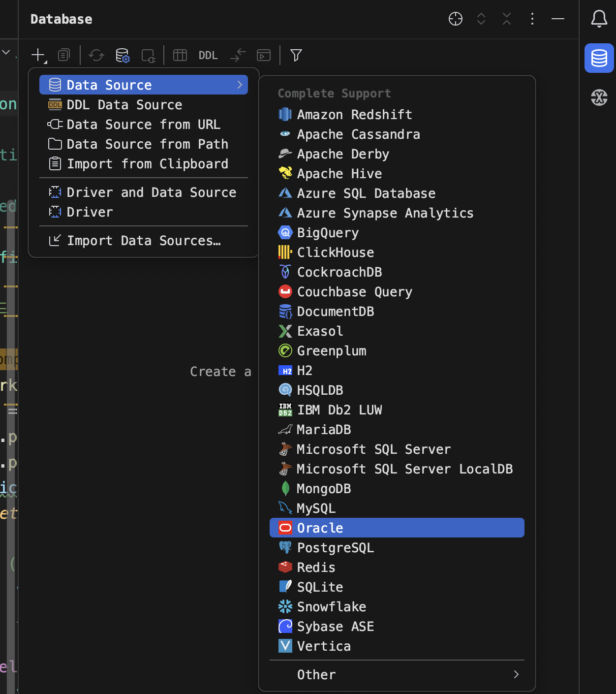
Task: Click the Collapse All arrows icon
Action: [507, 19]
